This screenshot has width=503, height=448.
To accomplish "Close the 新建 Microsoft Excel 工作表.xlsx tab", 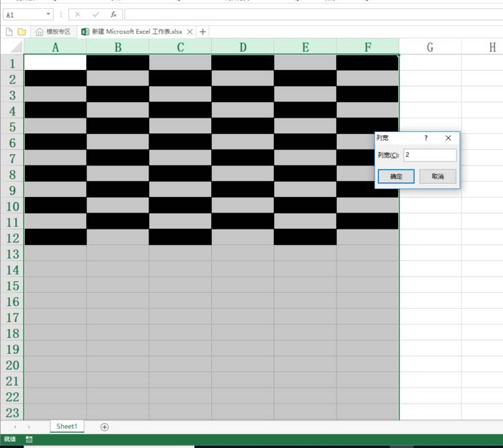I will [190, 32].
